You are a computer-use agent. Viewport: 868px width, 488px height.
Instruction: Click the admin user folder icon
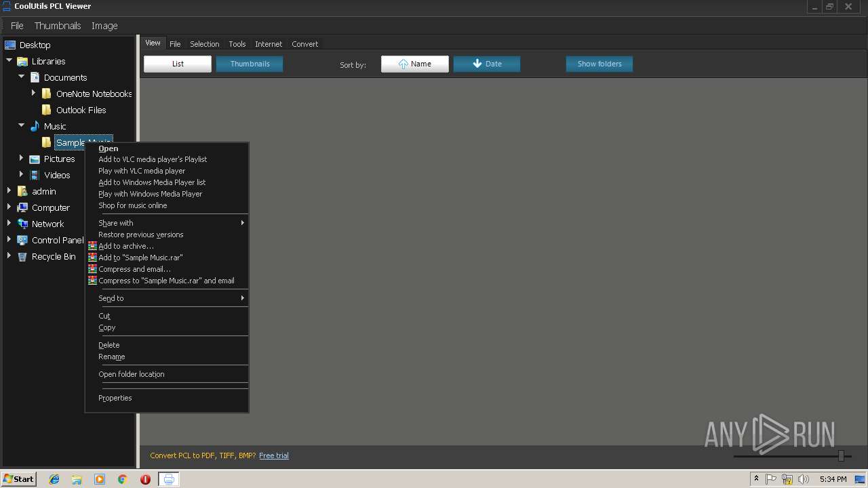[x=22, y=191]
